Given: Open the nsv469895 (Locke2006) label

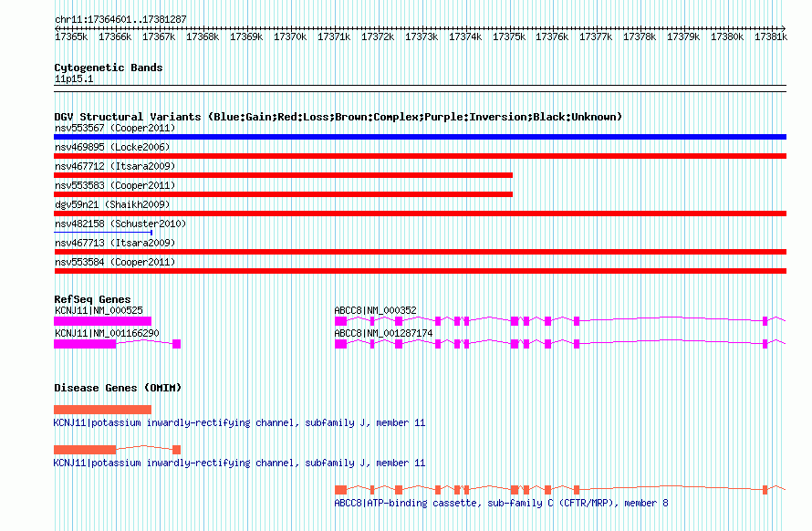Looking at the screenshot, I should point(112,147).
